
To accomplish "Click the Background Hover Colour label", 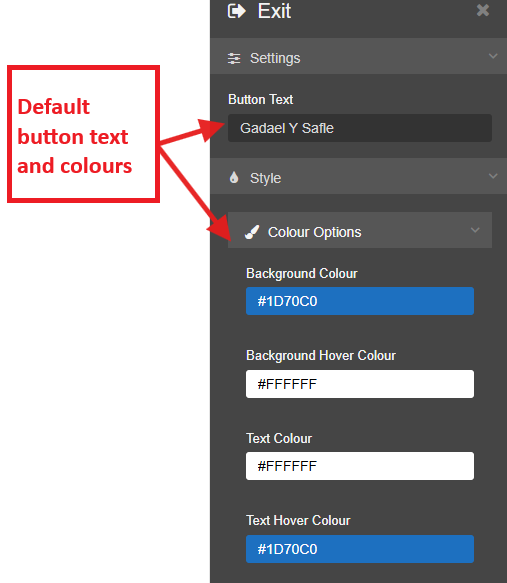I will (x=321, y=356).
